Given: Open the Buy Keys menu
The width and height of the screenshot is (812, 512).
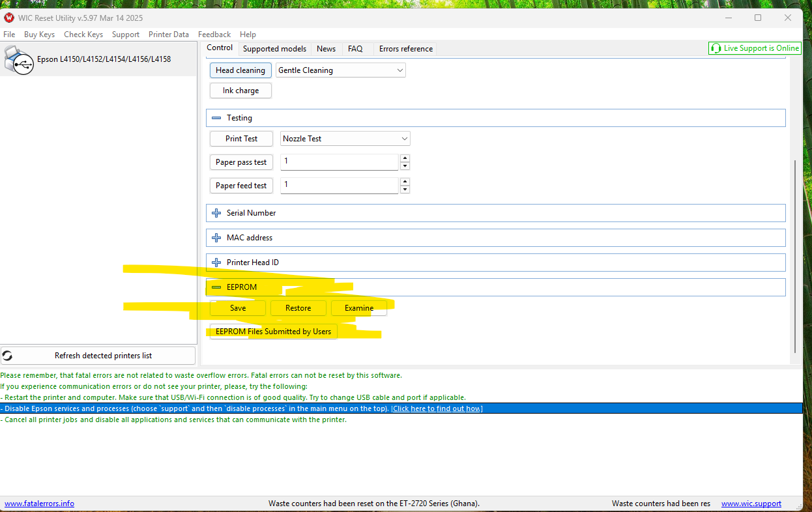Looking at the screenshot, I should pyautogui.click(x=39, y=35).
